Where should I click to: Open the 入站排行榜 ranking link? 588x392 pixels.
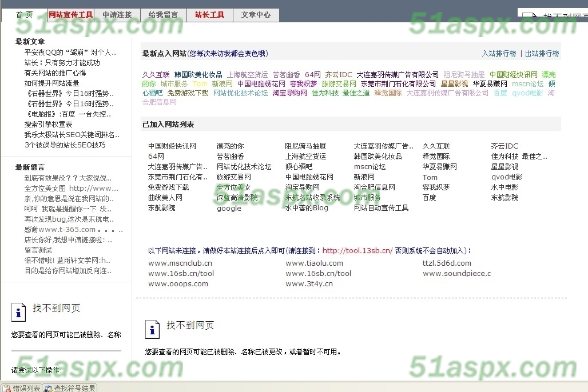point(499,54)
